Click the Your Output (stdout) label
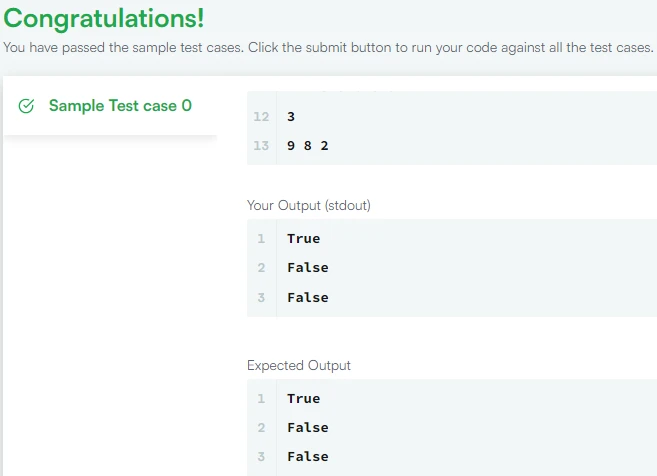Image resolution: width=657 pixels, height=476 pixels. [x=309, y=205]
